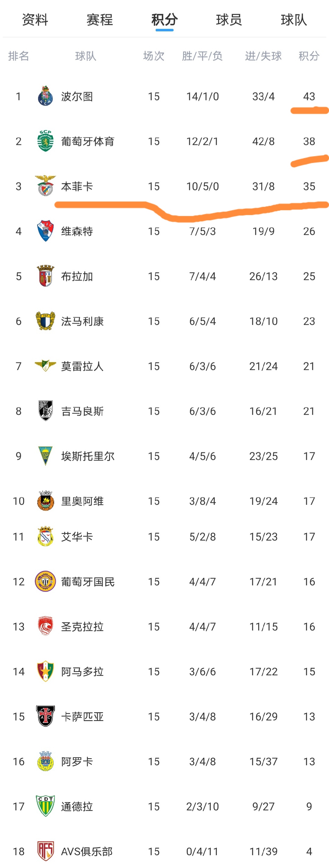Tap the AVS俱乐部 team crest

pos(45,851)
